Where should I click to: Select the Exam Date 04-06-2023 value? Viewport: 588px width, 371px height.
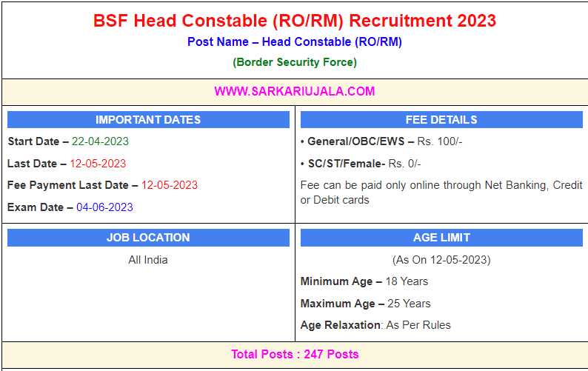(104, 207)
